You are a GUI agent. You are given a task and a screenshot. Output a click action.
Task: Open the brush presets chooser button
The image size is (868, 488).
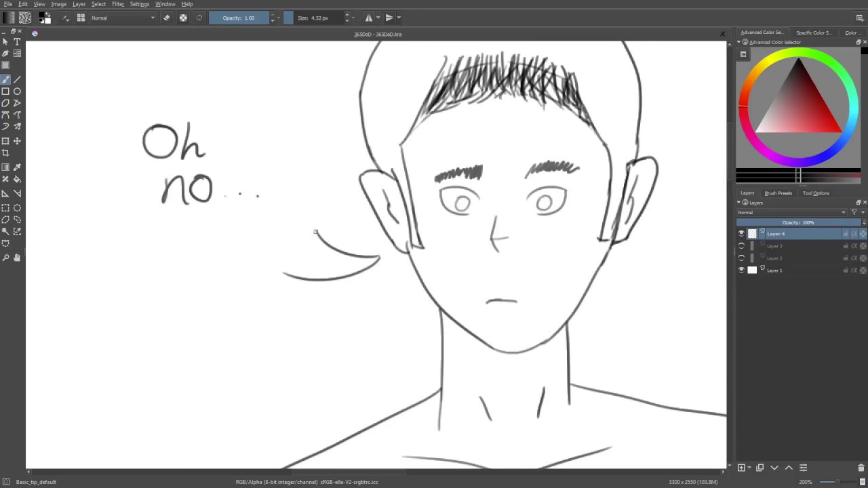coord(81,18)
